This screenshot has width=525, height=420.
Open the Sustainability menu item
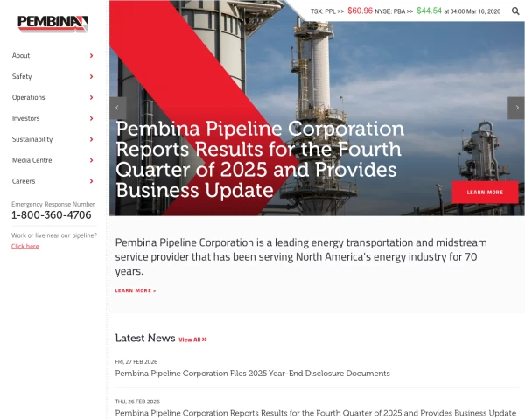click(x=32, y=139)
